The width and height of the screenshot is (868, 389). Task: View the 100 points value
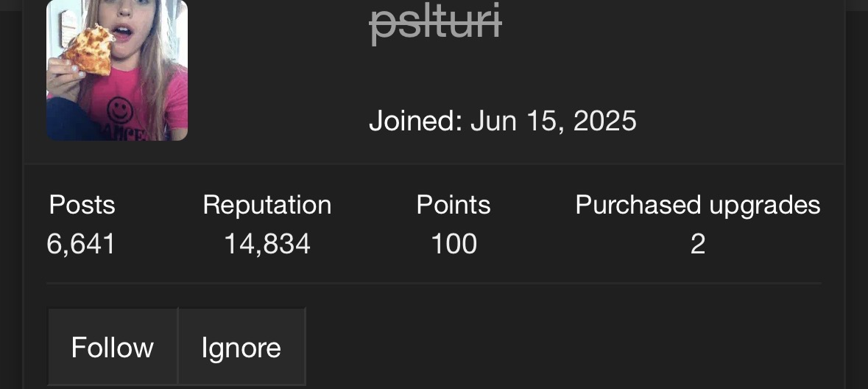454,244
